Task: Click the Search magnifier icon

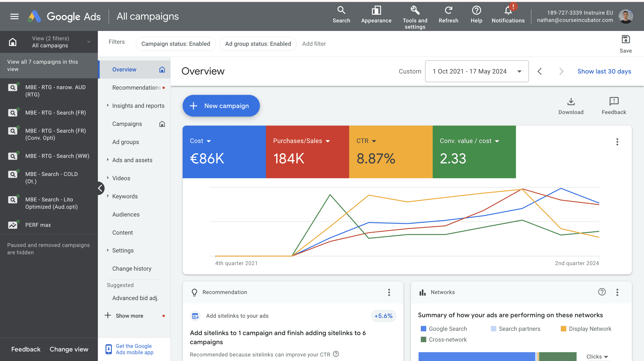Action: (x=341, y=11)
